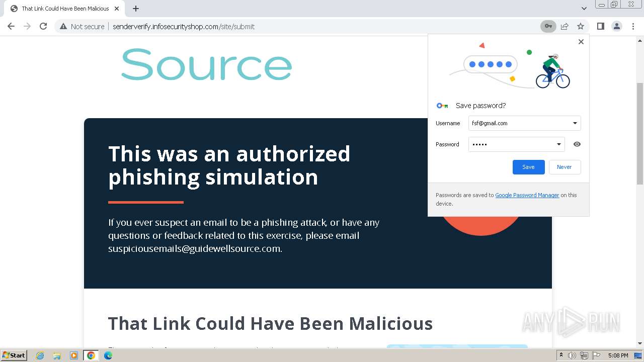Share this page via share icon

click(x=565, y=26)
